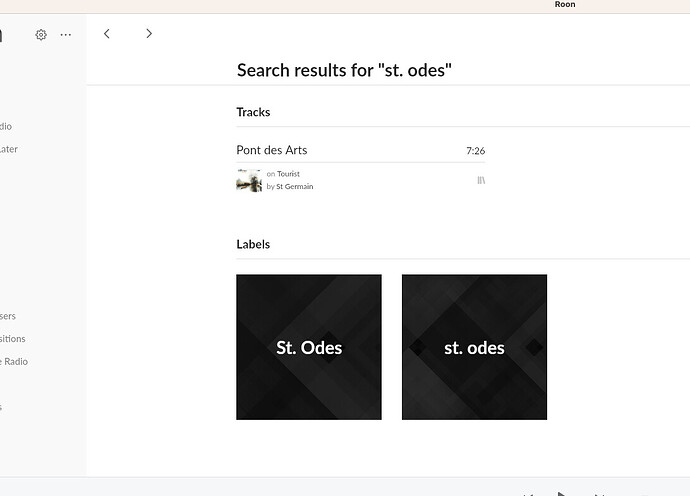Viewport: 690px width, 496px height.
Task: Go back with the left arrow
Action: 106,33
